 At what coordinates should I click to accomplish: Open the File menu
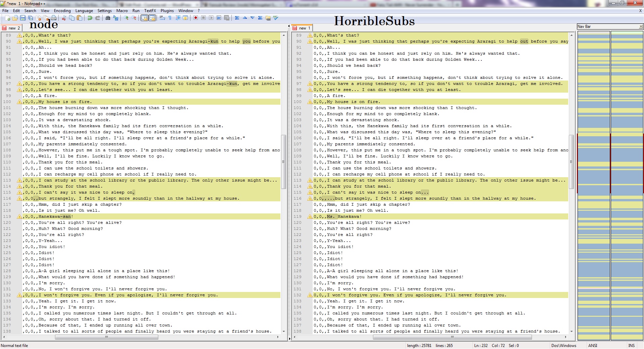5,11
